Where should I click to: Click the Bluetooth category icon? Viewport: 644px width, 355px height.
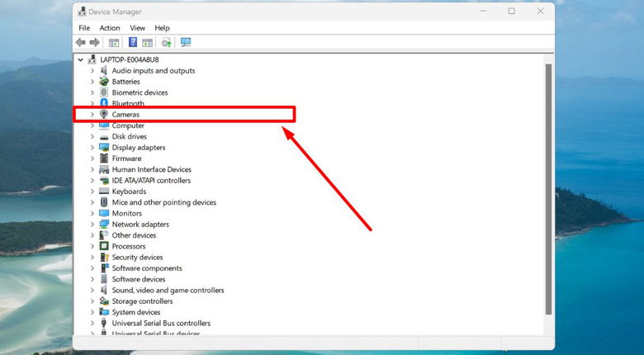(x=104, y=104)
